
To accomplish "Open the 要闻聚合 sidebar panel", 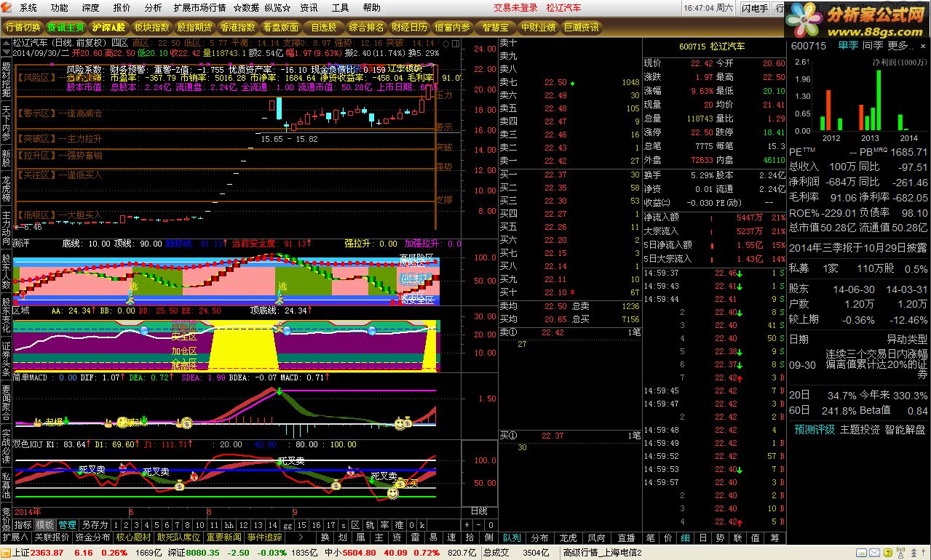I will (6, 402).
